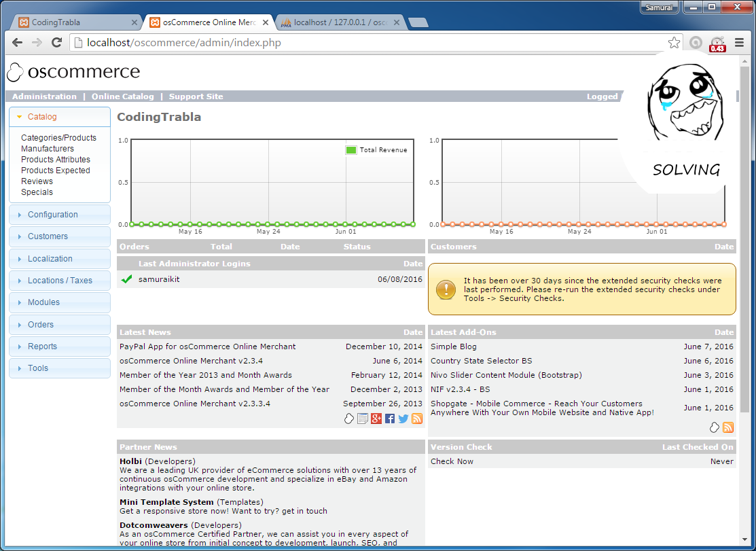Expand the Tools sidebar section
Viewport: 756px width, 551px height.
click(x=60, y=368)
